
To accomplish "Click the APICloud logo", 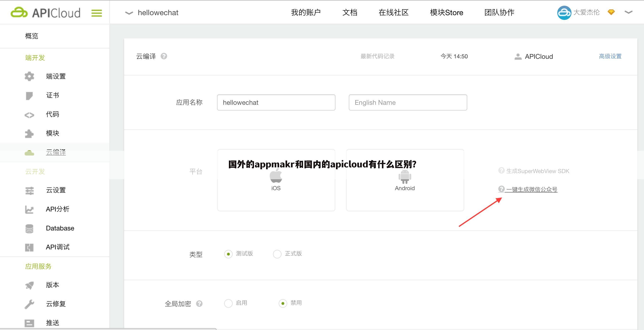I will 45,13.
